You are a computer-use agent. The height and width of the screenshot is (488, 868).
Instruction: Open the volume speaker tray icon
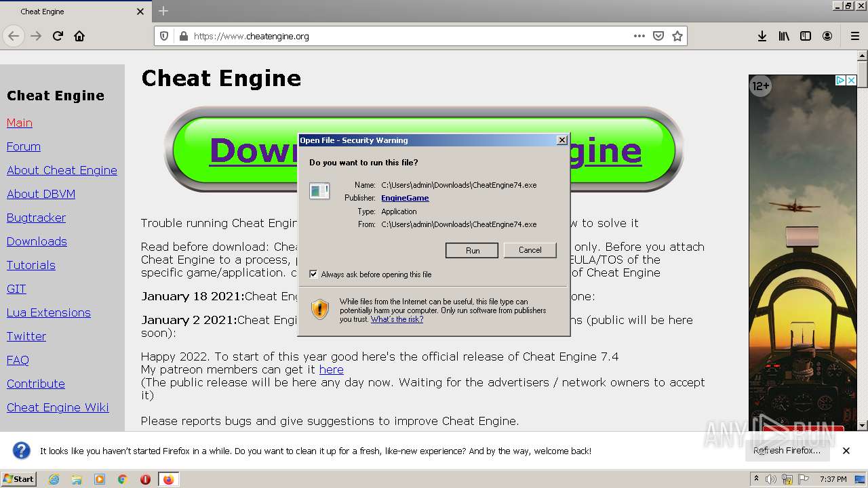(x=771, y=479)
